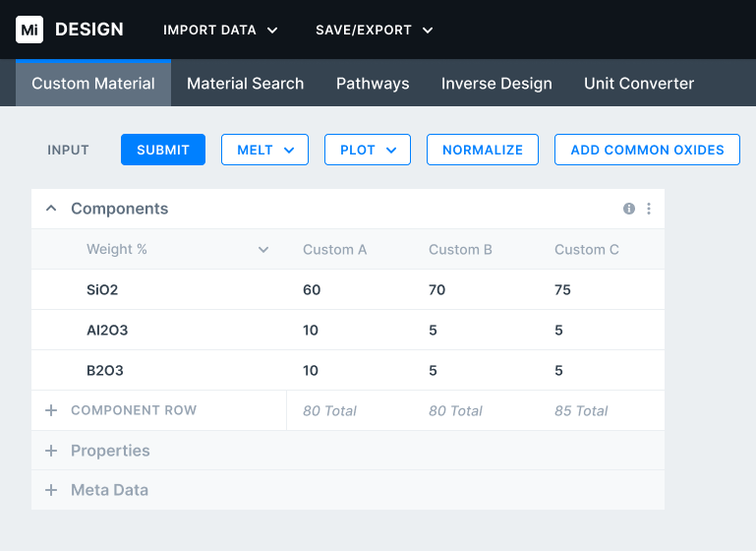Edit SiO2 value 70 for Custom B
756x551 pixels.
436,289
